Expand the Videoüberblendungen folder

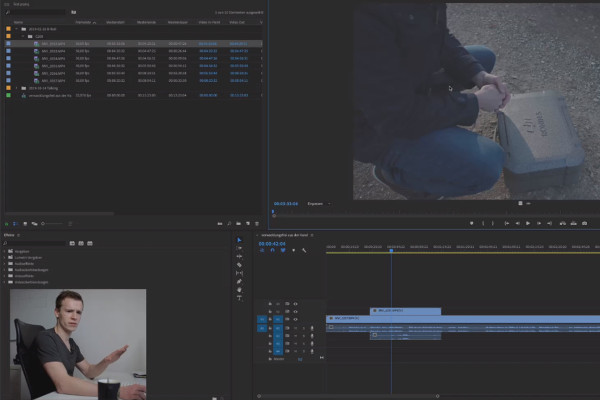coord(5,282)
